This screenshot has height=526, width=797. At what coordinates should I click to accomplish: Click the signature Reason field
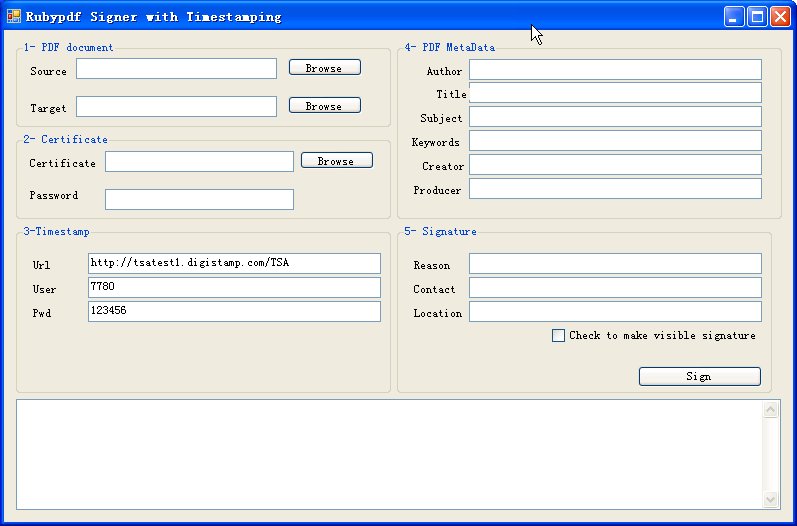(x=615, y=264)
